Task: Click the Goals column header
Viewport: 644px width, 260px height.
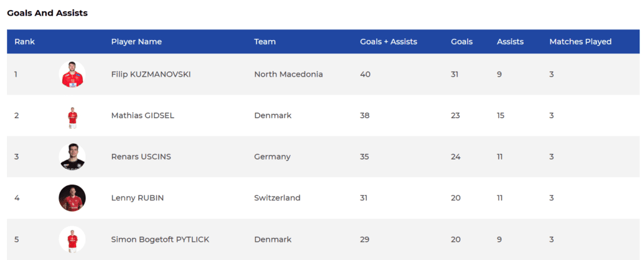Action: coord(462,41)
